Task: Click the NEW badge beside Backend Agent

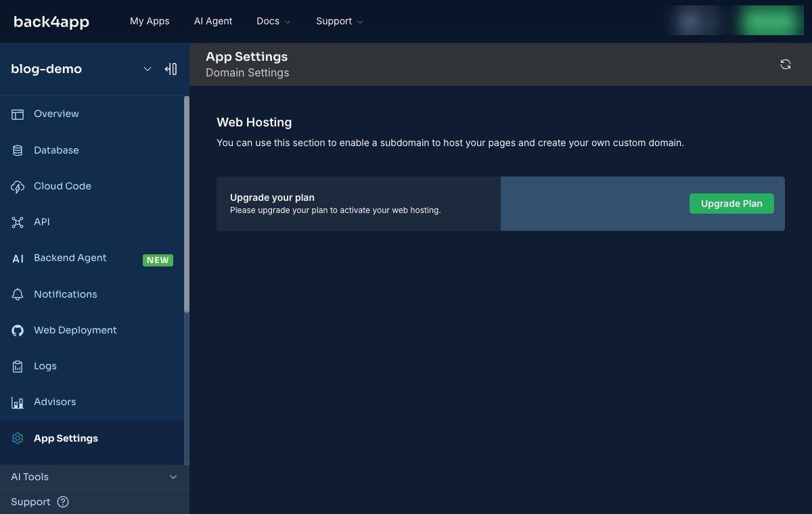Action: click(158, 260)
